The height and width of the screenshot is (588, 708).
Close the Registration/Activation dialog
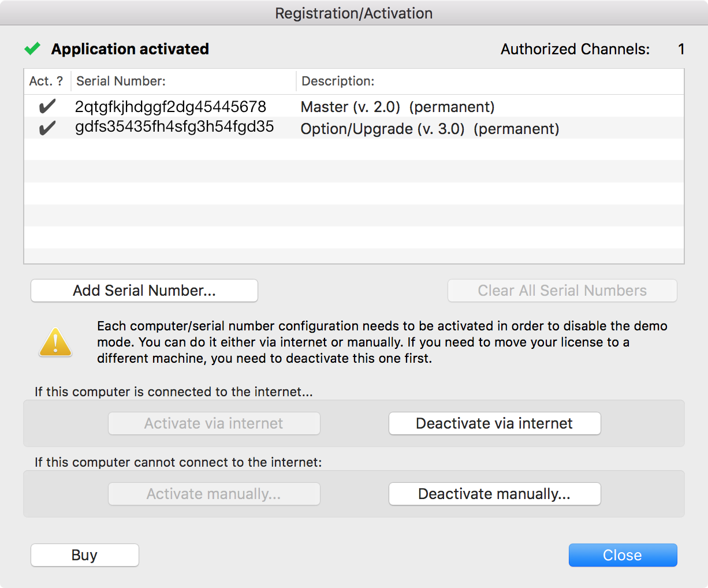tap(623, 555)
